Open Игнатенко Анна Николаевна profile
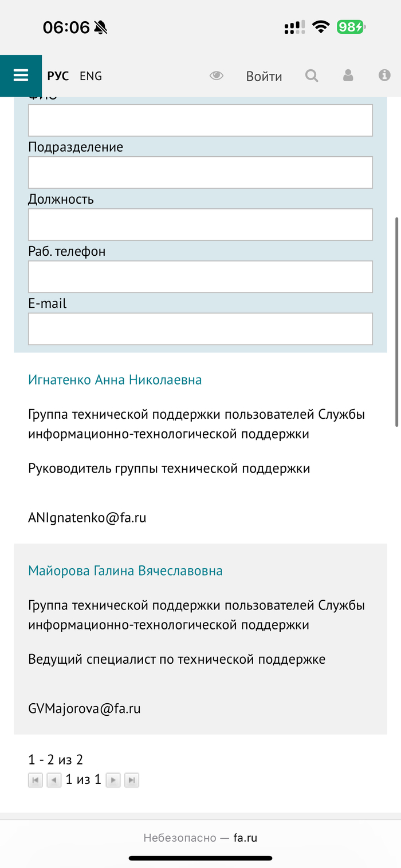This screenshot has width=401, height=868. [115, 380]
